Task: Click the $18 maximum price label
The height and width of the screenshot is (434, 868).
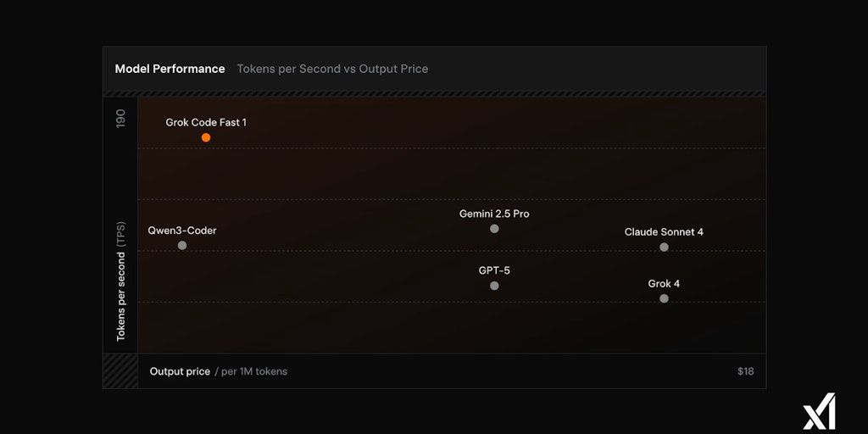Action: [745, 371]
